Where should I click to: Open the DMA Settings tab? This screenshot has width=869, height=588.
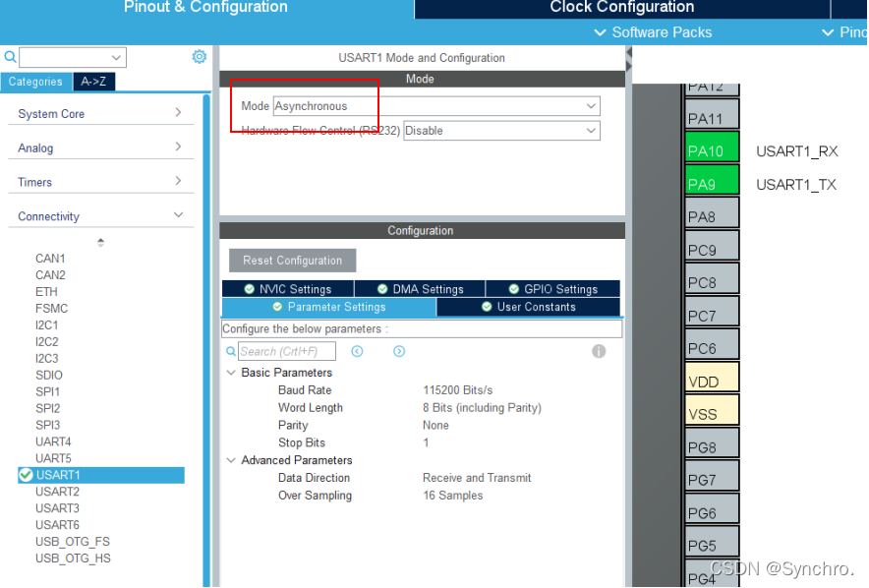pos(420,289)
